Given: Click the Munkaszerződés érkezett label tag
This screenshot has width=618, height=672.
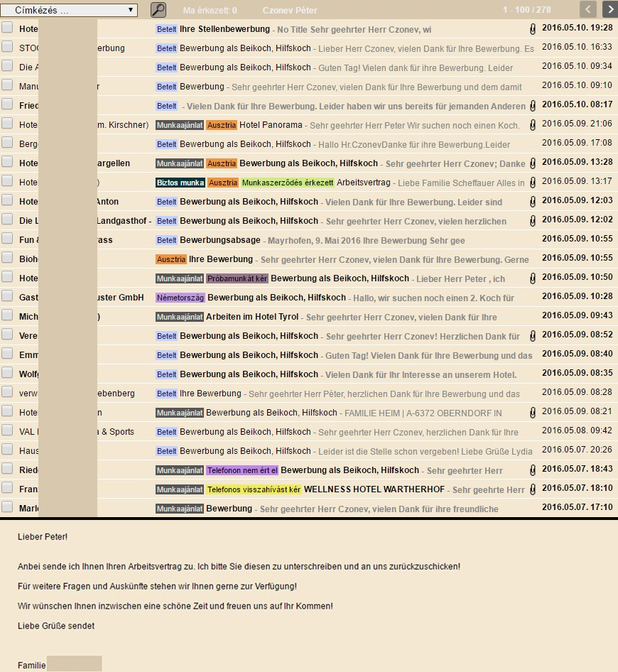Looking at the screenshot, I should tap(288, 183).
